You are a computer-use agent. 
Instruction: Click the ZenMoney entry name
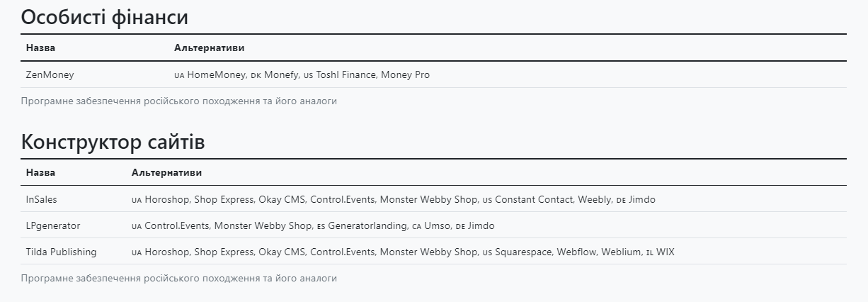(x=50, y=74)
